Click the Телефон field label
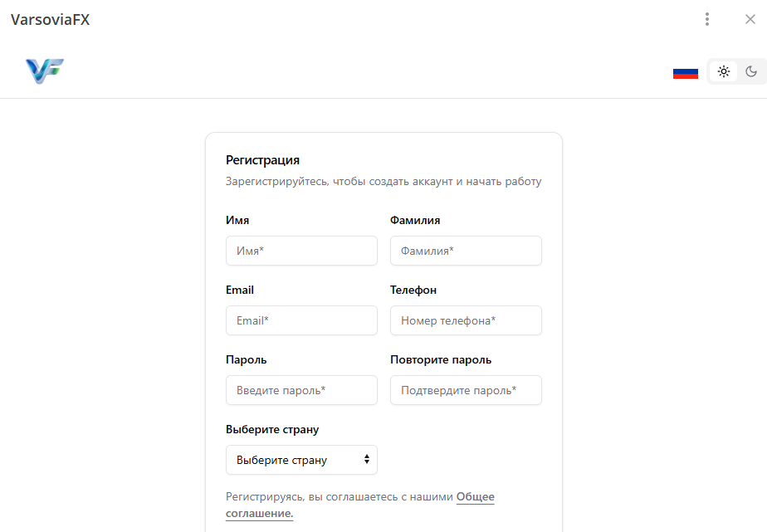767x532 pixels. click(x=413, y=290)
